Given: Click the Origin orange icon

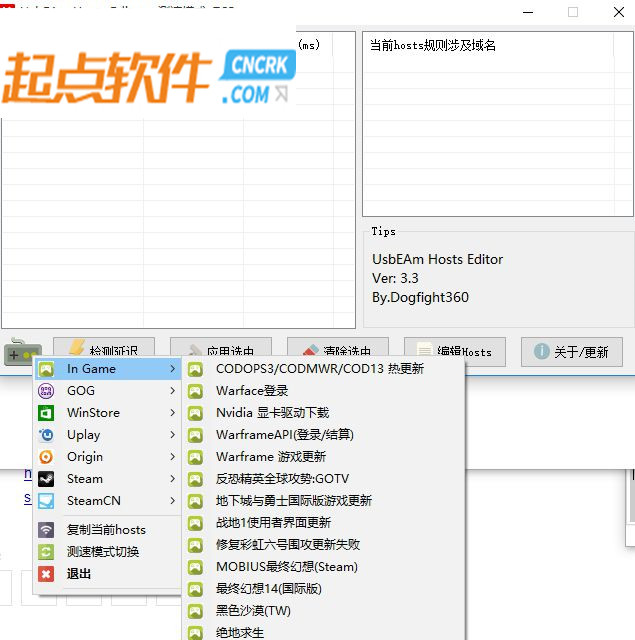Looking at the screenshot, I should pyautogui.click(x=46, y=457).
